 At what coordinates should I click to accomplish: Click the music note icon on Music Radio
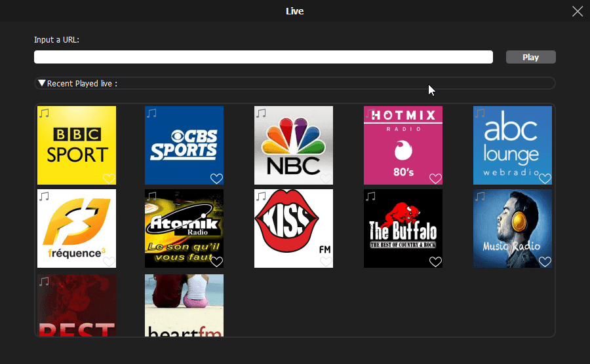[x=481, y=196]
